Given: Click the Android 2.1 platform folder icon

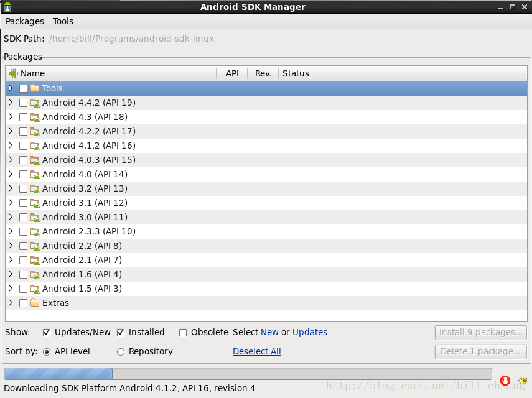Looking at the screenshot, I should click(35, 260).
